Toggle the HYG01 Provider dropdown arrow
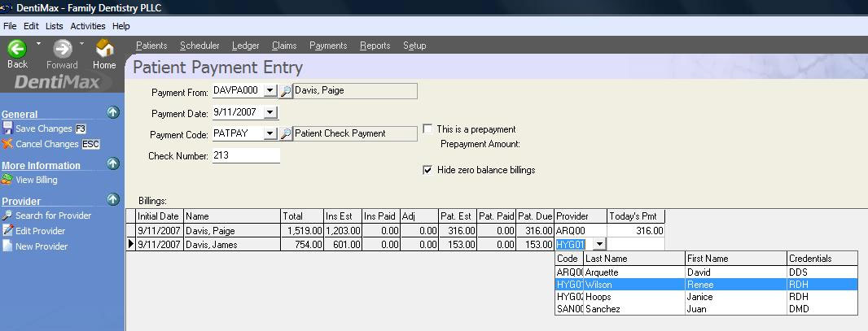The width and height of the screenshot is (868, 331). coord(599,244)
